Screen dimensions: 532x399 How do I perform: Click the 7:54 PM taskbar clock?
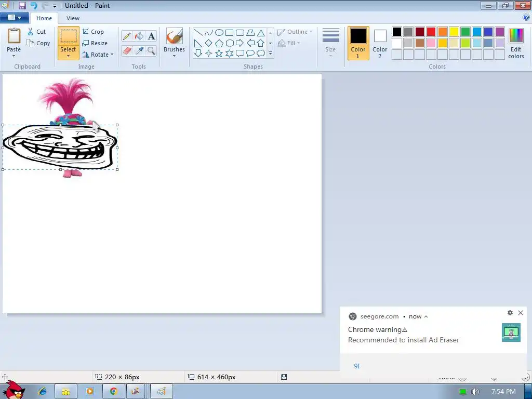click(x=503, y=392)
